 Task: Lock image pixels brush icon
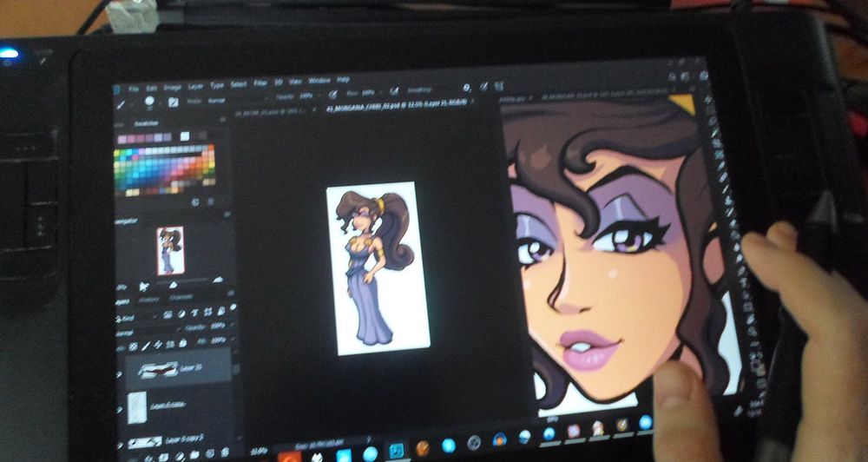146,346
